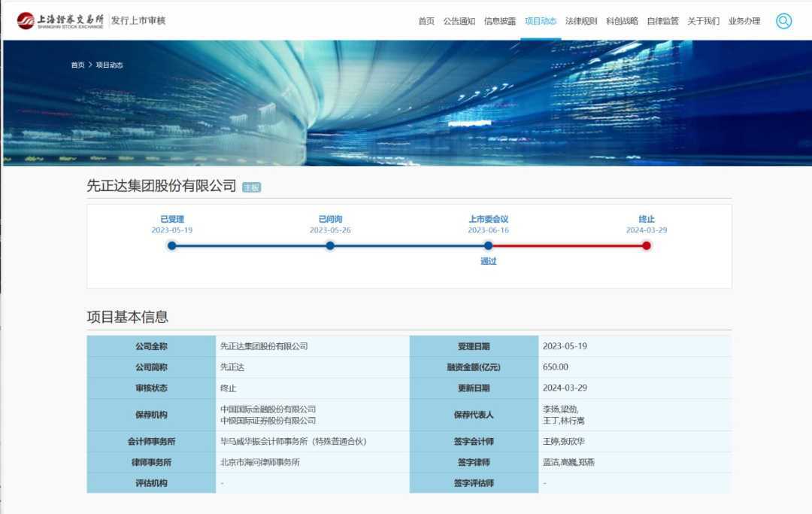Open the 法律规则 menu item
The image size is (812, 514).
(x=581, y=21)
